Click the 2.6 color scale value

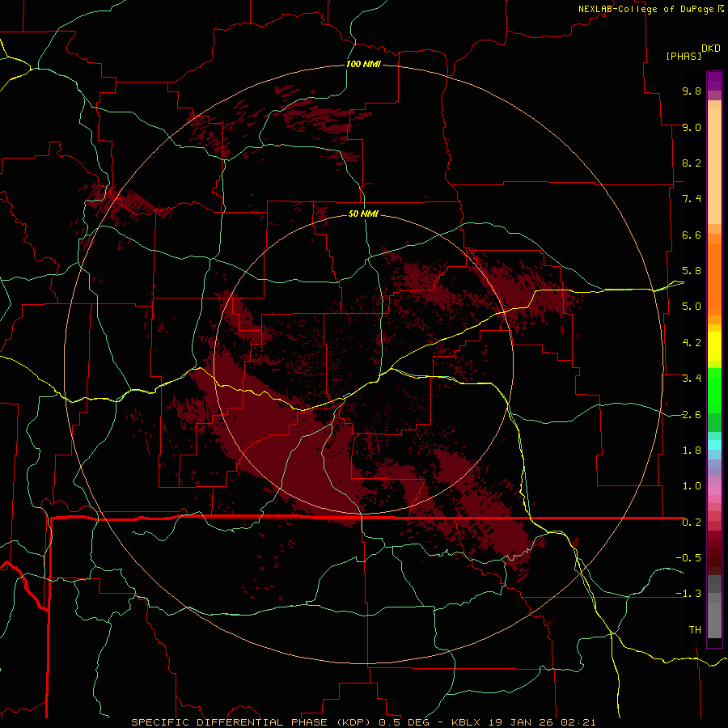click(x=692, y=415)
